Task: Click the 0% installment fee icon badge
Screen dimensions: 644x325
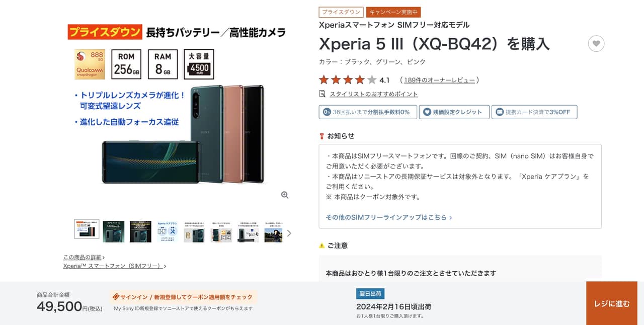Action: 327,112
